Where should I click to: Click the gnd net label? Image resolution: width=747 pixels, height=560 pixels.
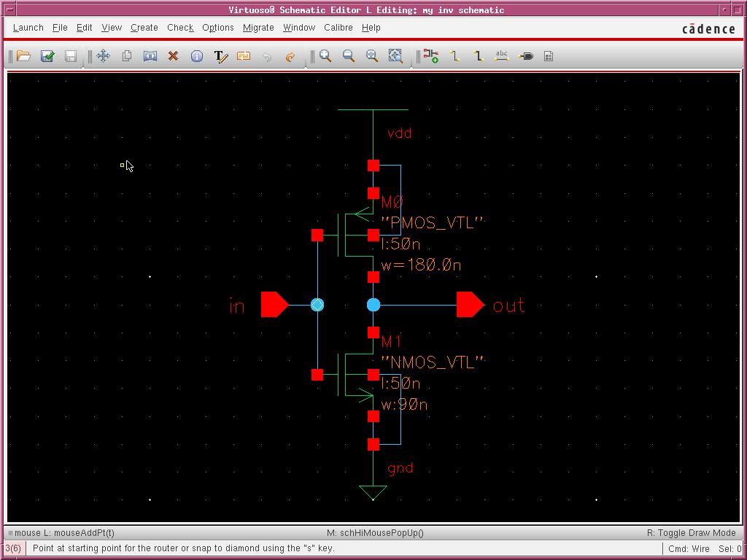tap(400, 469)
